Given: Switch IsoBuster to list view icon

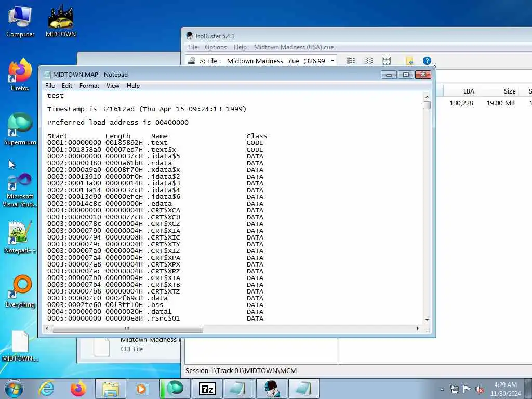Looking at the screenshot, I should pos(351,61).
